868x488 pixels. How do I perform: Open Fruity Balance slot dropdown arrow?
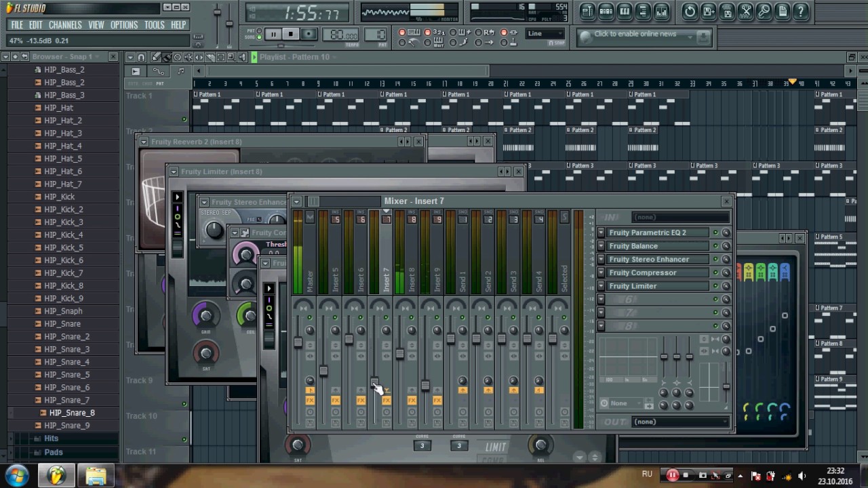click(x=601, y=246)
